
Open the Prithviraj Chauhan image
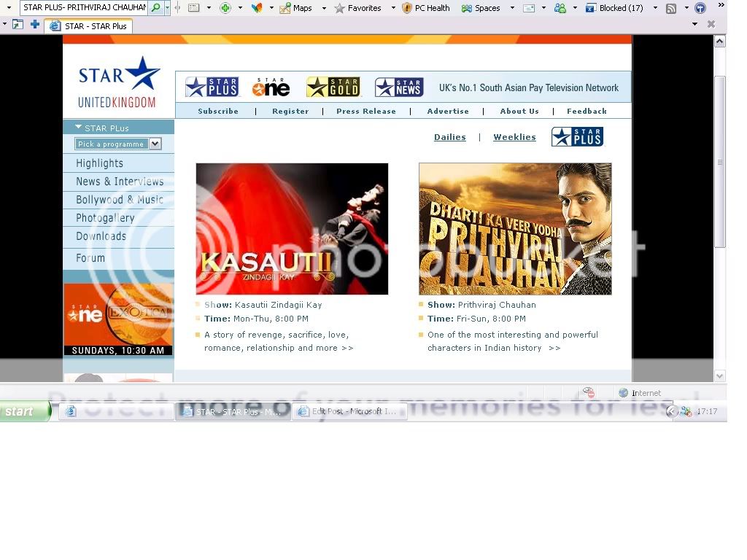[x=515, y=228]
